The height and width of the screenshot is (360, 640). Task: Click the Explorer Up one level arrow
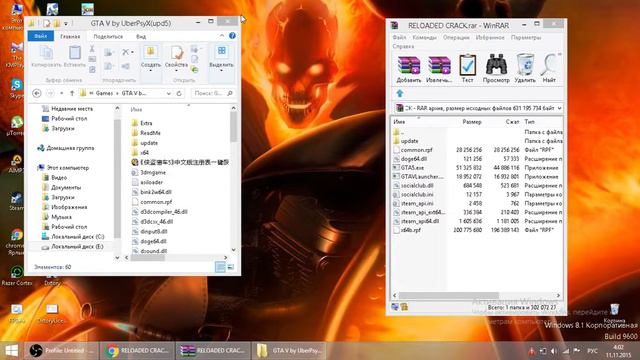[72, 93]
